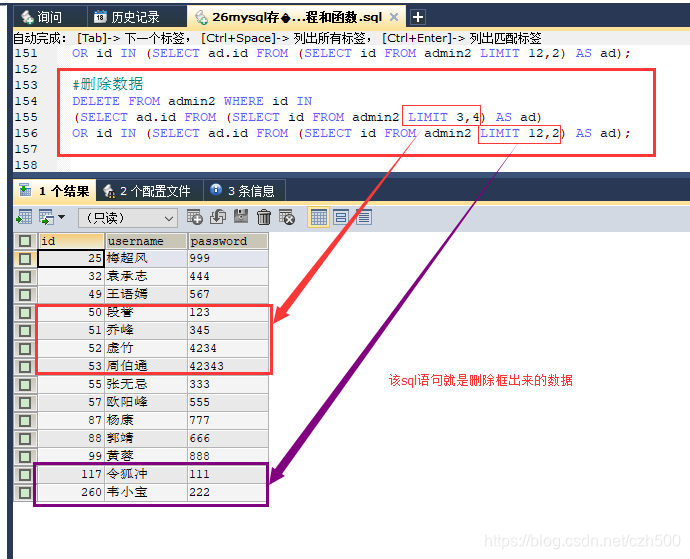The image size is (690, 559).
Task: Switch to form view mode
Action: pyautogui.click(x=341, y=217)
